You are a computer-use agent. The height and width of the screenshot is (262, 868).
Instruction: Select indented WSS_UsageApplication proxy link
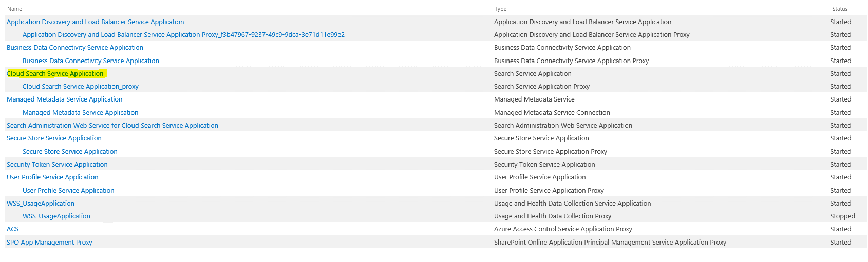tap(56, 216)
